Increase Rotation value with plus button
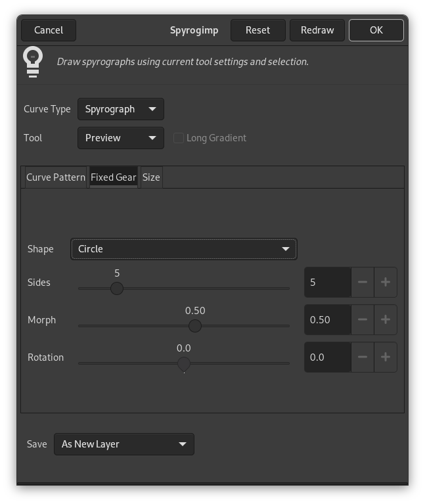The width and height of the screenshot is (425, 504). click(386, 357)
